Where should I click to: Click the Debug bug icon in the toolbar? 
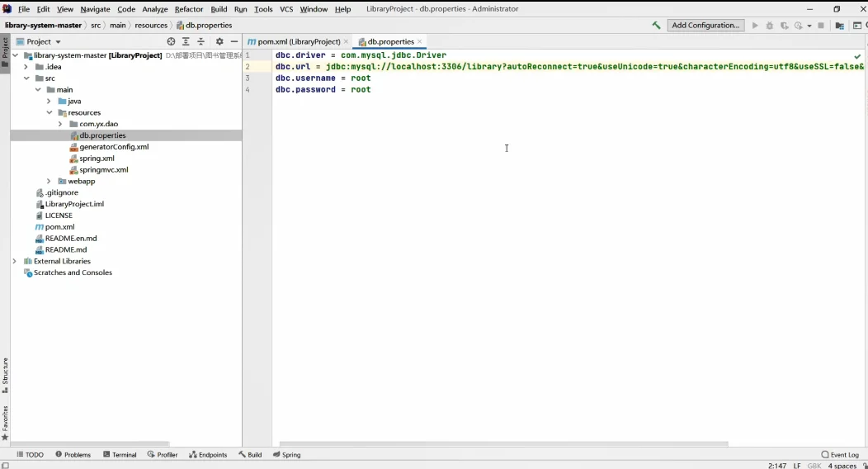pos(770,26)
